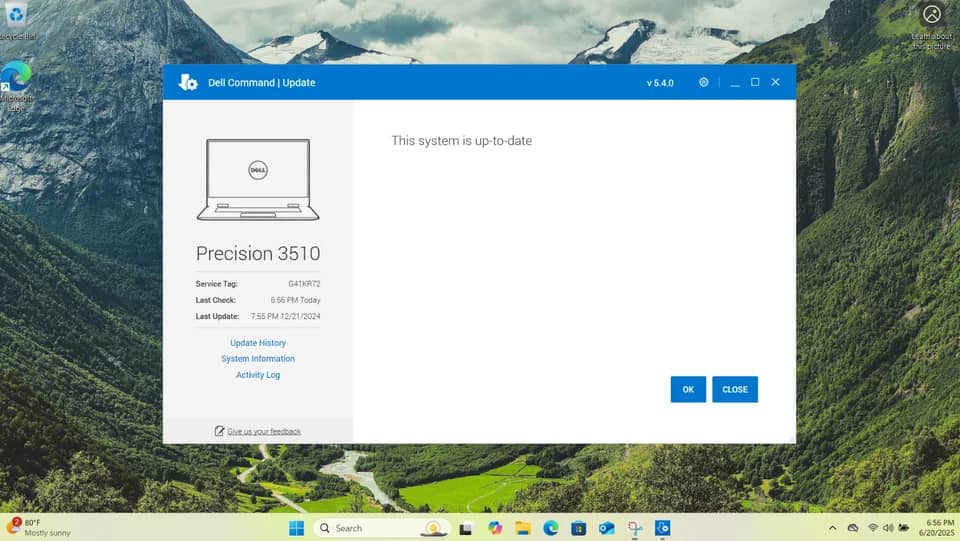Click 'Learn about this picture' desktop icon

pyautogui.click(x=931, y=27)
